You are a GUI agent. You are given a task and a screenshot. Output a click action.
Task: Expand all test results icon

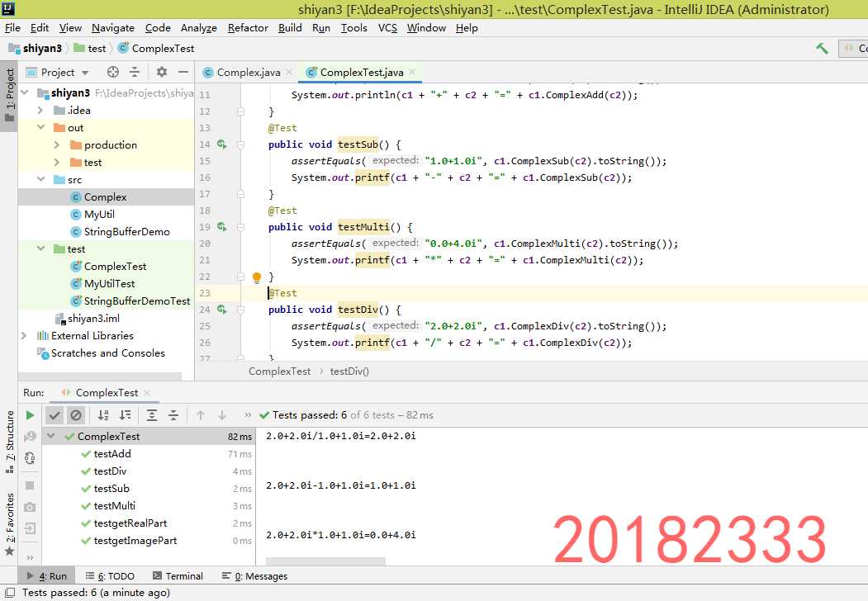tap(152, 415)
